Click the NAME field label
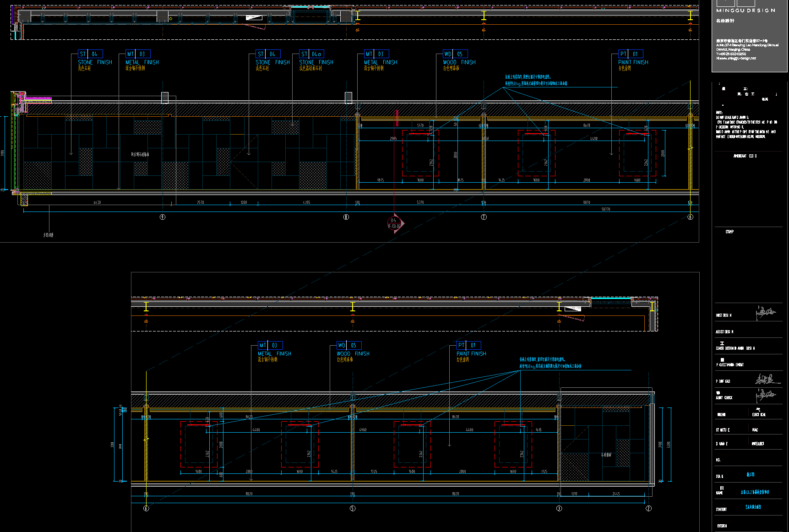The width and height of the screenshot is (789, 532). [x=719, y=493]
